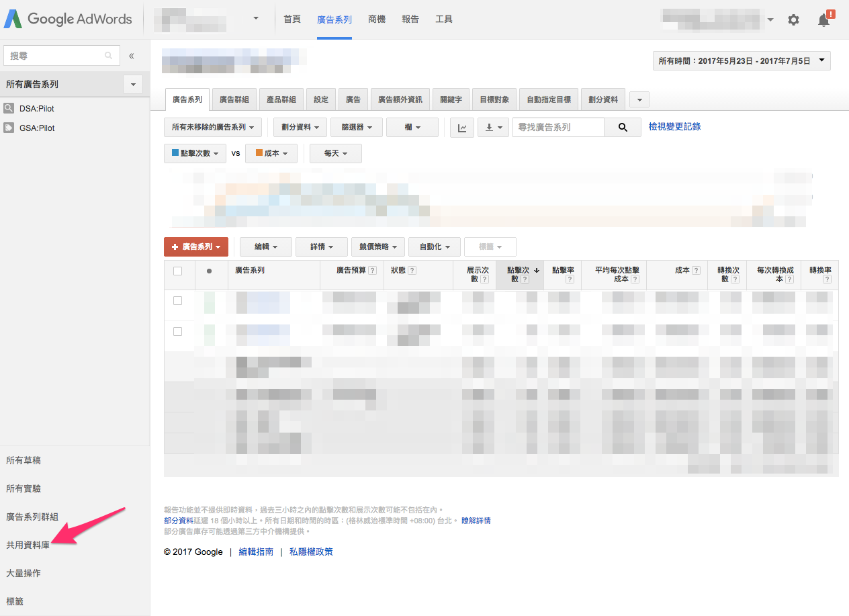Open 標籤 in the sidebar

[x=15, y=601]
